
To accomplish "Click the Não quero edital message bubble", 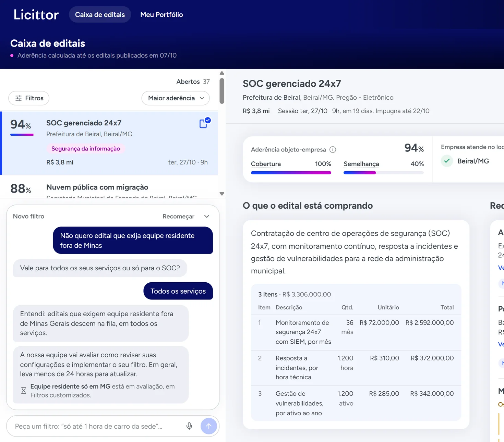I will pyautogui.click(x=133, y=240).
